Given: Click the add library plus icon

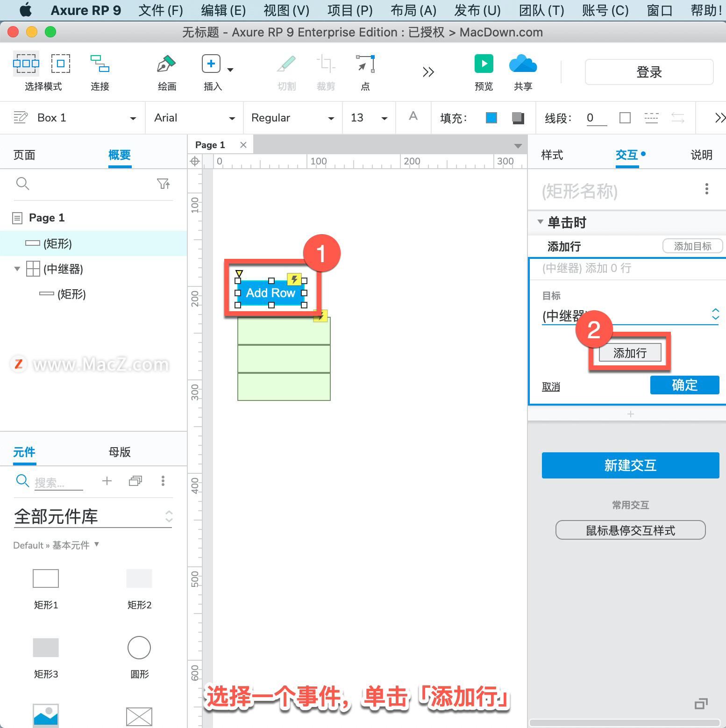Looking at the screenshot, I should (x=107, y=481).
